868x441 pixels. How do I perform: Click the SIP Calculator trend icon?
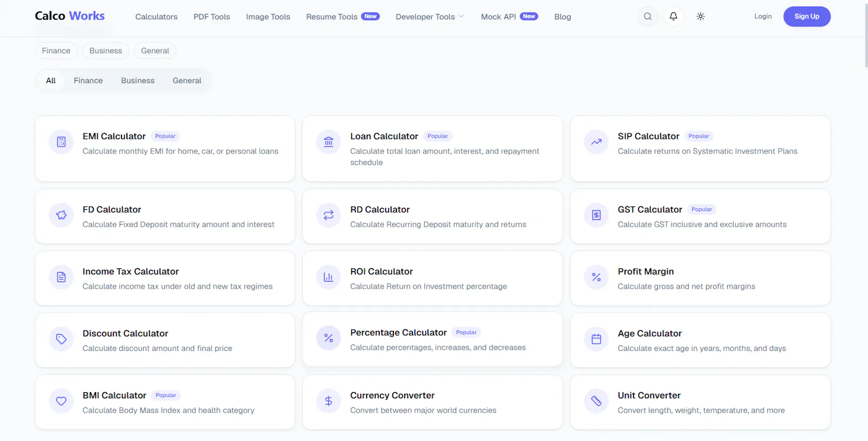[x=596, y=142]
